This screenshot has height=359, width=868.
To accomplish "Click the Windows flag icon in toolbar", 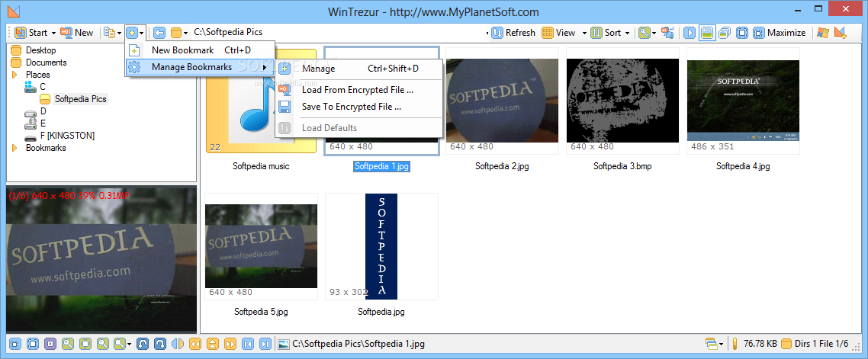I will pos(823,33).
